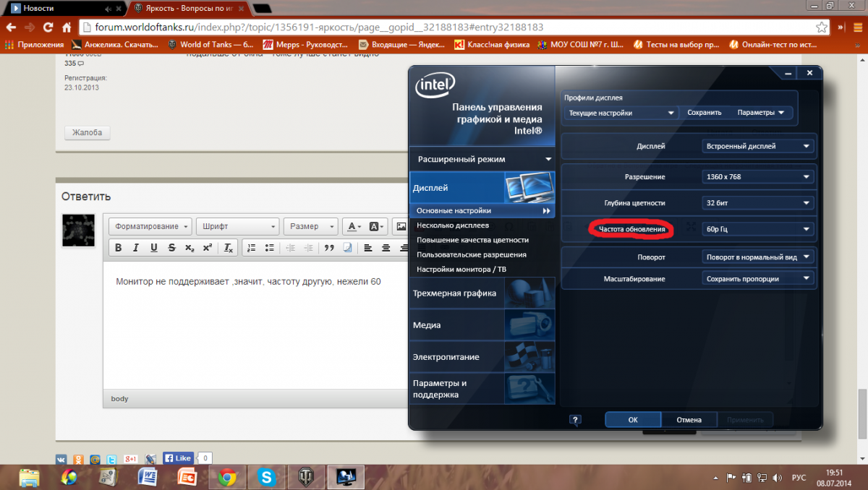Viewport: 868px width, 490px height.
Task: Bookmark this page with star icon
Action: [x=822, y=27]
